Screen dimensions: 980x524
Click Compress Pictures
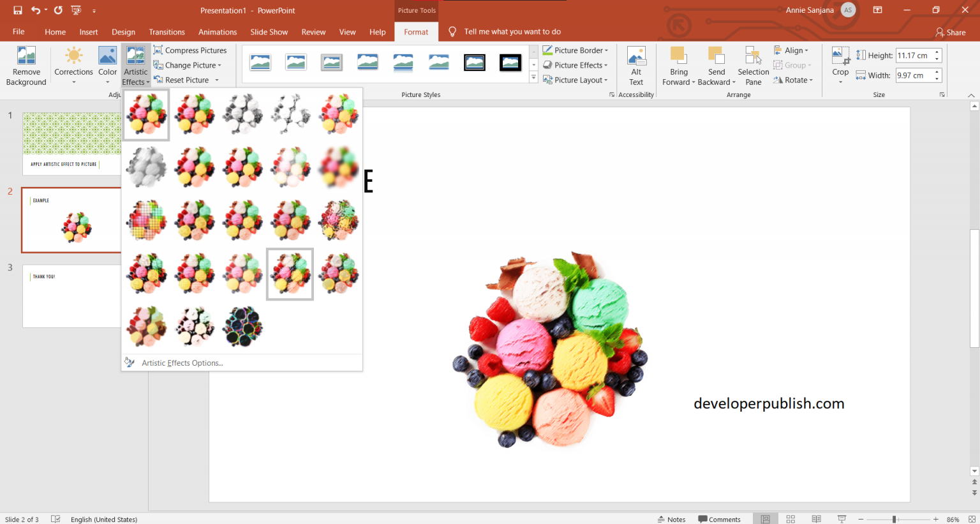tap(190, 50)
